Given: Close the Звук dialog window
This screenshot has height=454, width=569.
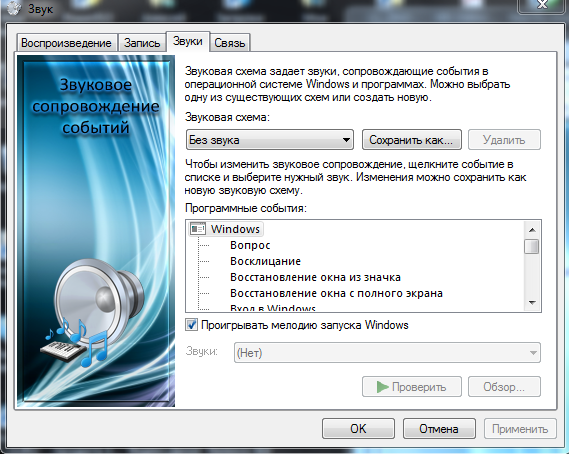Looking at the screenshot, I should [542, 5].
